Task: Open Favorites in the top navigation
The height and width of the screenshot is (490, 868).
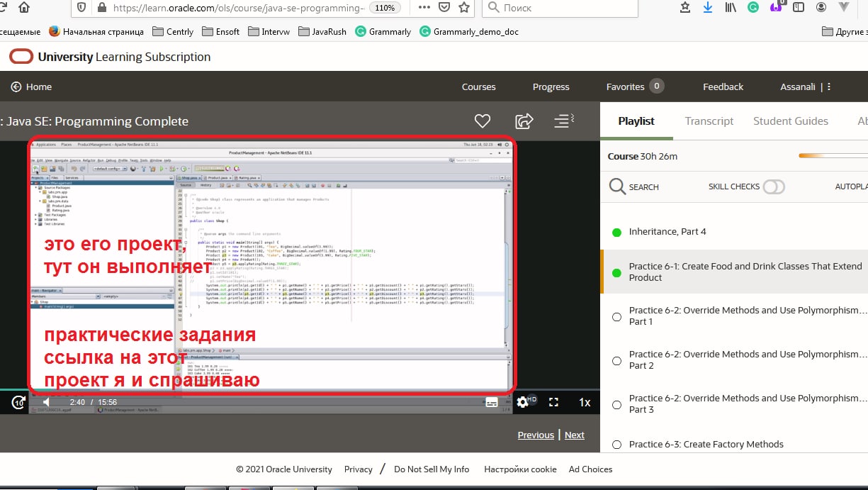Action: point(635,87)
